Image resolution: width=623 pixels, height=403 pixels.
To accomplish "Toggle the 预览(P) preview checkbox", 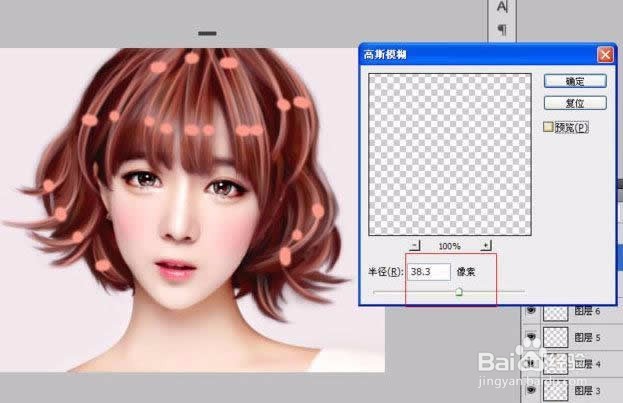I will pyautogui.click(x=548, y=127).
